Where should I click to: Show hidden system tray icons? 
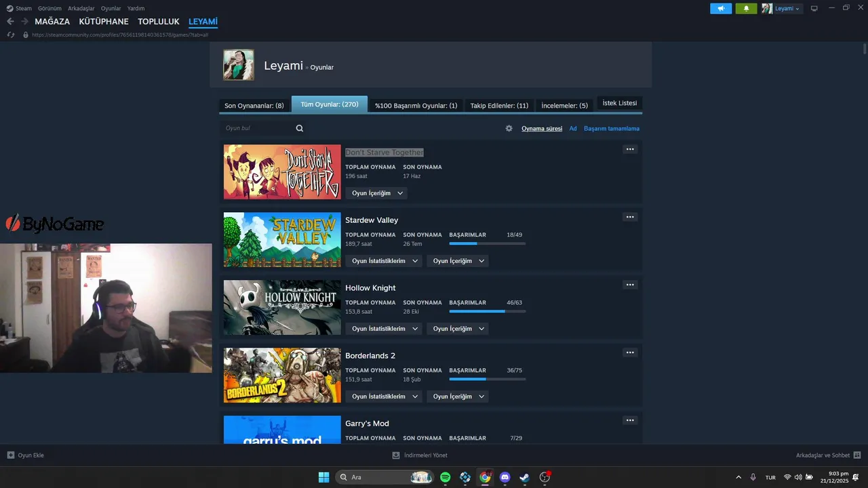pyautogui.click(x=738, y=477)
